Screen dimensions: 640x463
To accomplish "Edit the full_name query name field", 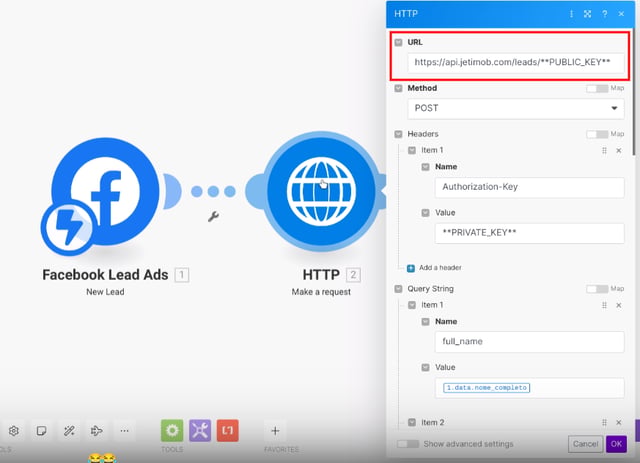I will point(529,342).
